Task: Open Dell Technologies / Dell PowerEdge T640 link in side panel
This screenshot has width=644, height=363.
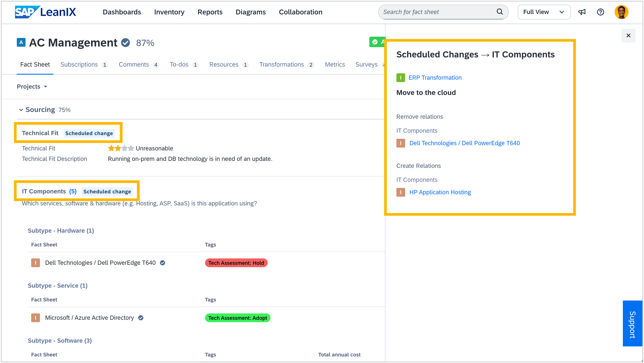Action: click(x=464, y=143)
